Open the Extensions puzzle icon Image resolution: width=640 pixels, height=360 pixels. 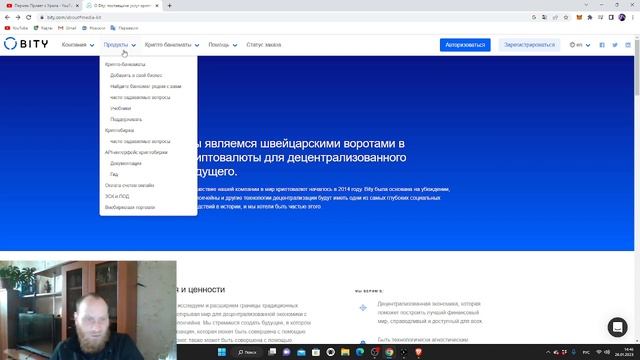pos(590,18)
